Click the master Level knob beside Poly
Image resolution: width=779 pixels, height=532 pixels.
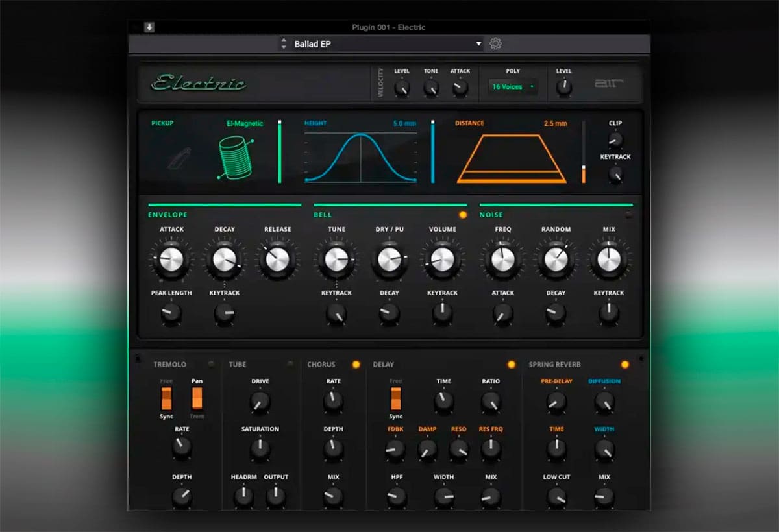coord(564,88)
